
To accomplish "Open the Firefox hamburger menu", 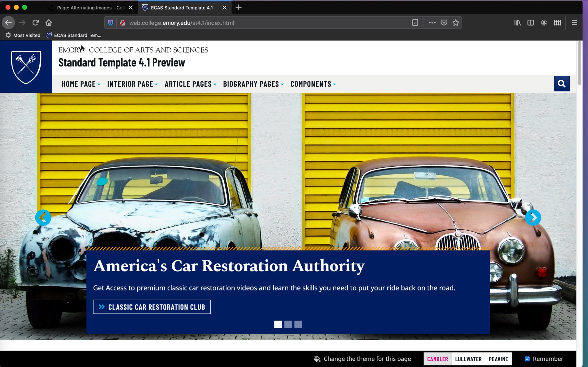I will (575, 23).
